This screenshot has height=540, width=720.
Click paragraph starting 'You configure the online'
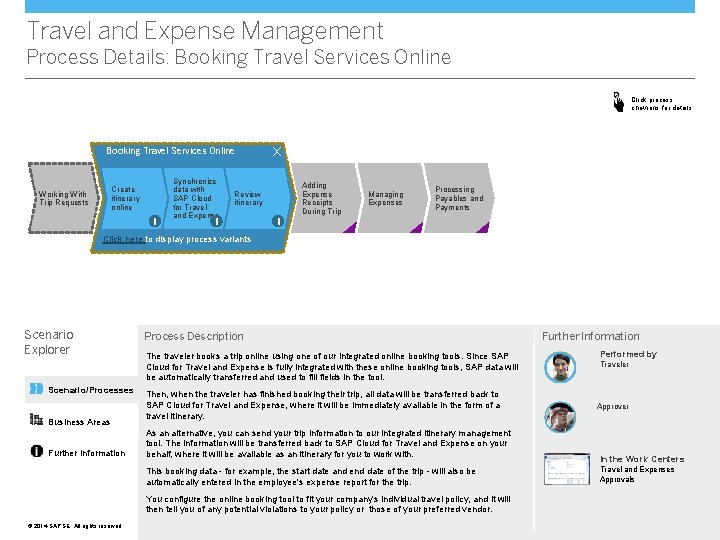coord(328,504)
